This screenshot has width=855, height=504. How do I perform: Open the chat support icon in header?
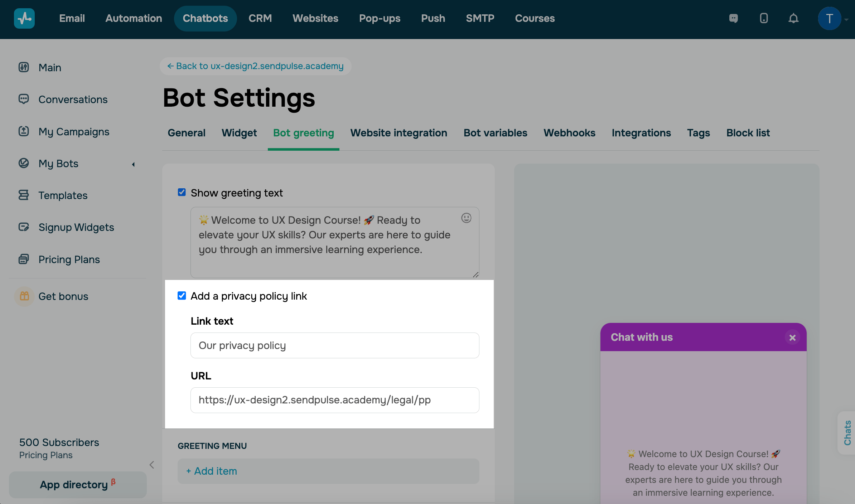(x=734, y=18)
